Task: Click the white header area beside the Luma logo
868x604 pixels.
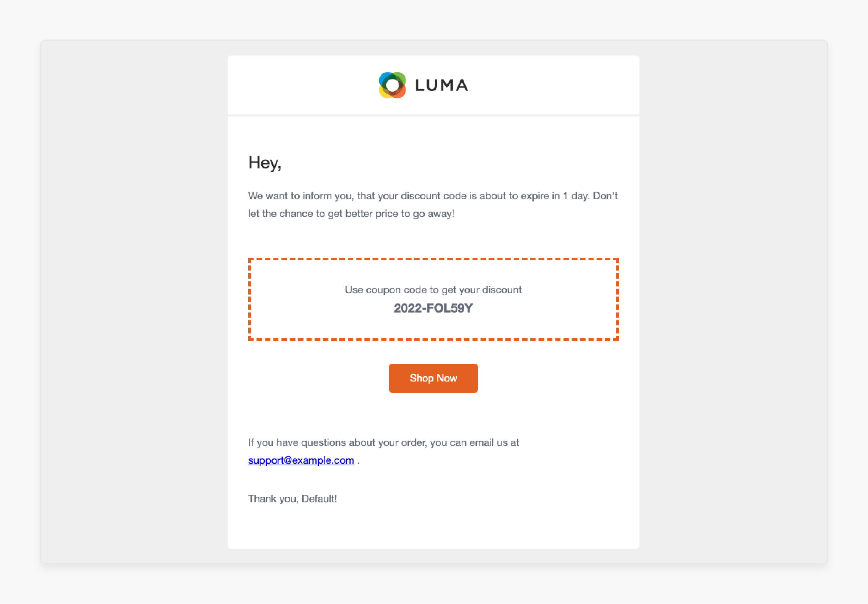Action: 302,85
